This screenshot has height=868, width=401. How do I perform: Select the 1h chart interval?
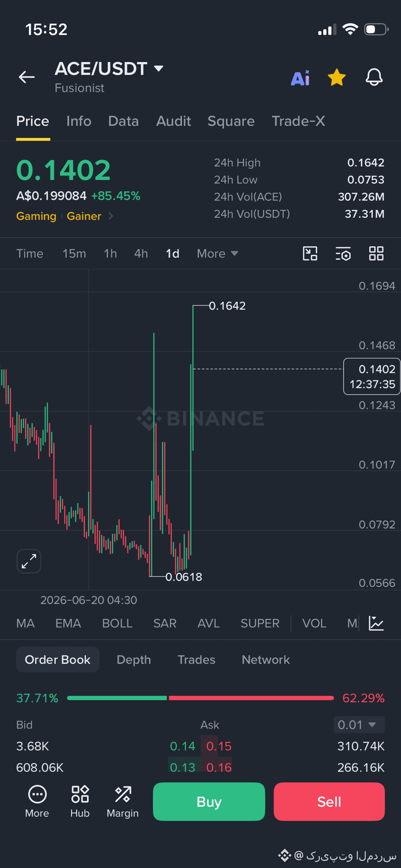click(x=110, y=254)
